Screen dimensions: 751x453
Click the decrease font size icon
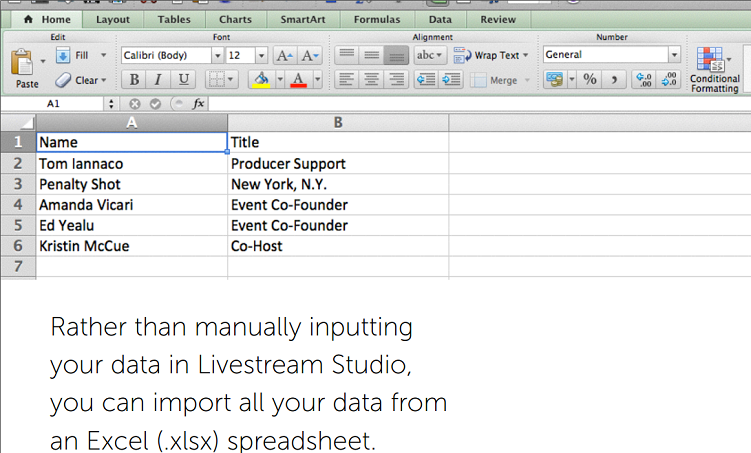(310, 56)
